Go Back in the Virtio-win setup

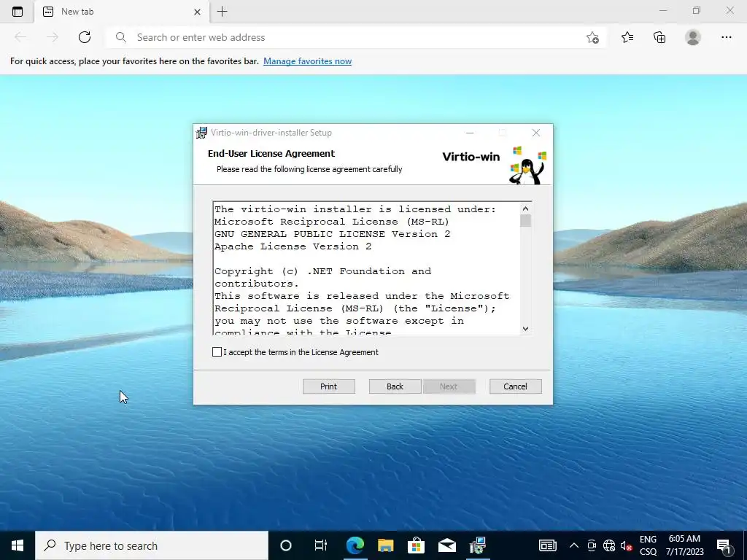click(x=395, y=386)
